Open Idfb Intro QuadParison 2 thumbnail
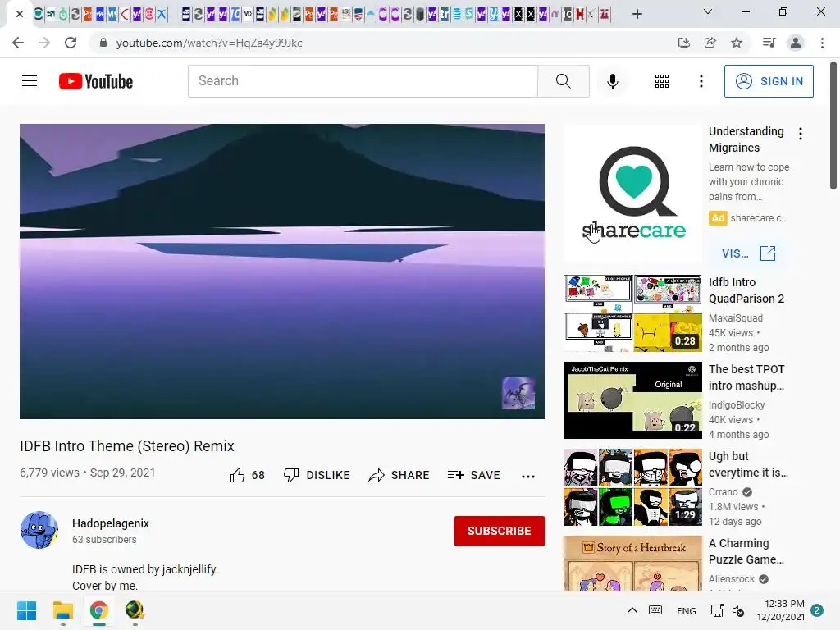840x630 pixels. tap(632, 313)
